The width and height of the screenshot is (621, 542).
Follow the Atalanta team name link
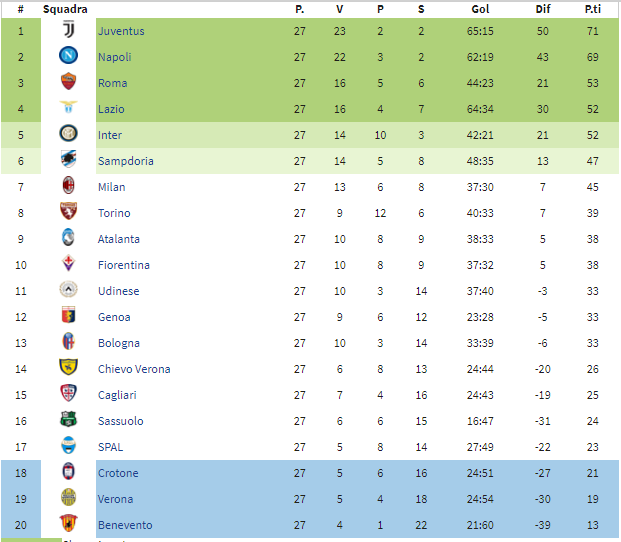click(x=119, y=239)
